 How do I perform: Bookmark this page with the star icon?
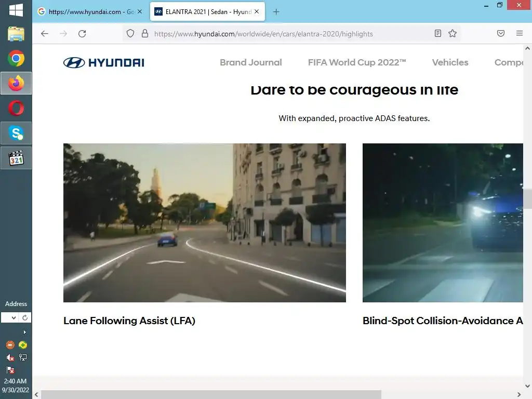click(453, 33)
